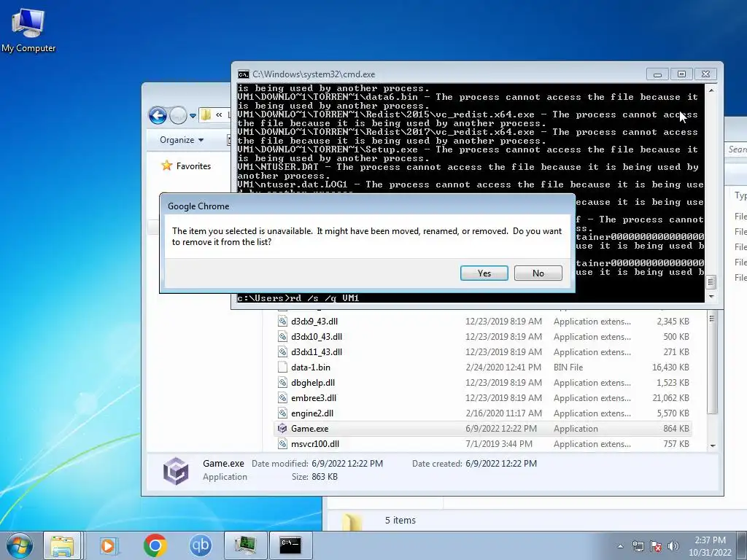The height and width of the screenshot is (560, 747).
Task: Open qBittorrent from the taskbar
Action: pyautogui.click(x=200, y=545)
